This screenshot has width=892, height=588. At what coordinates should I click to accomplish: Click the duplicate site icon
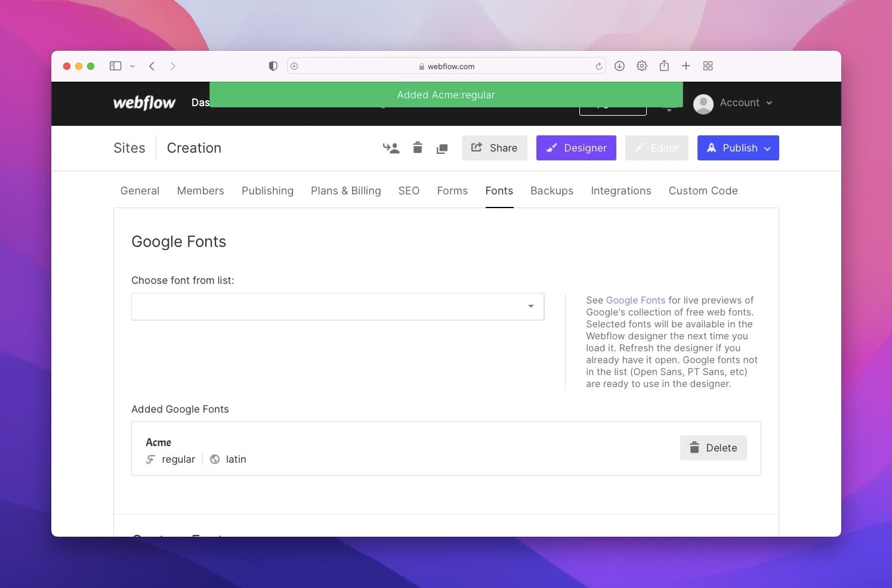[442, 148]
